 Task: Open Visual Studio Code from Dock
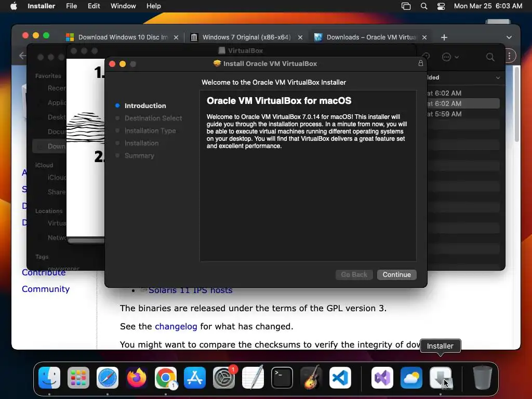[x=340, y=378]
